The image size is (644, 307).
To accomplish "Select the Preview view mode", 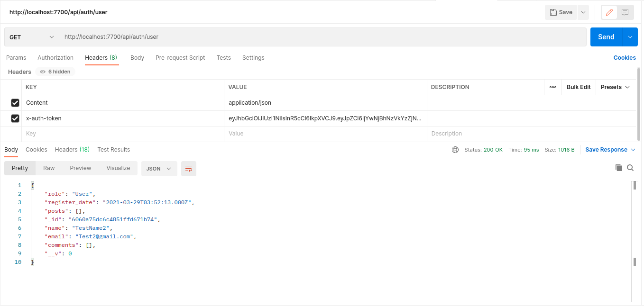I will [x=81, y=168].
